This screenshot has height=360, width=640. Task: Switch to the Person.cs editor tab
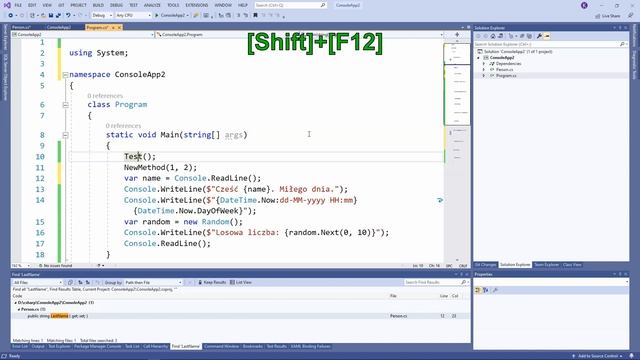pyautogui.click(x=21, y=27)
